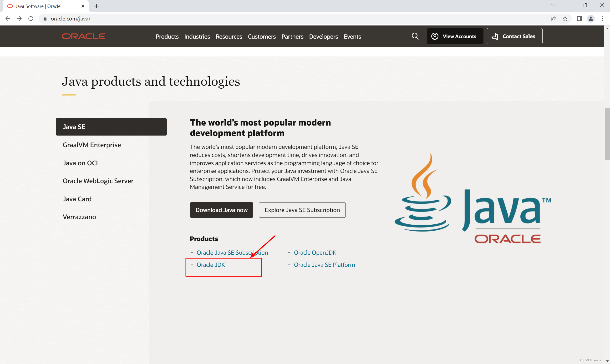The image size is (610, 364).
Task: Open the Chrome three-dot menu
Action: click(602, 19)
